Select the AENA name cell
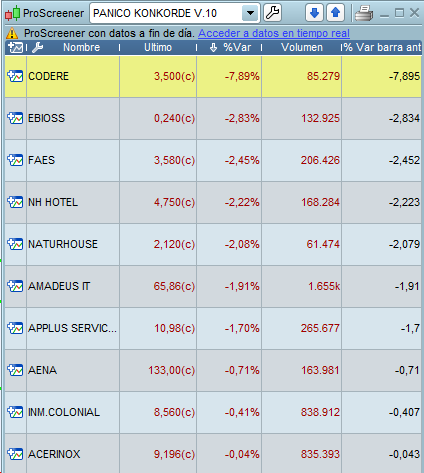This screenshot has width=424, height=473. pos(73,370)
